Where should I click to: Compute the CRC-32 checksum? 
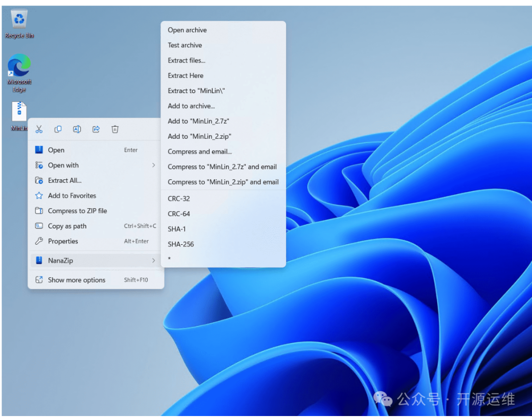coord(223,199)
